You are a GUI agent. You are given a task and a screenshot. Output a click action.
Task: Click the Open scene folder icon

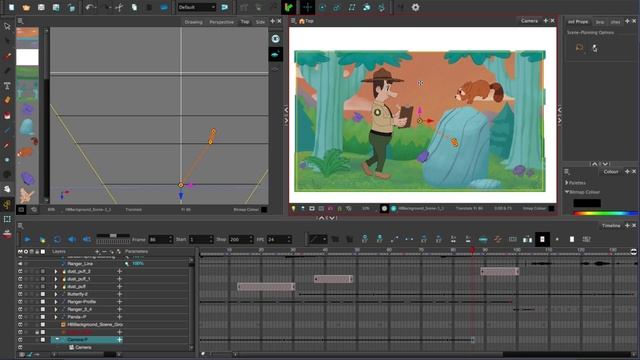point(26,7)
